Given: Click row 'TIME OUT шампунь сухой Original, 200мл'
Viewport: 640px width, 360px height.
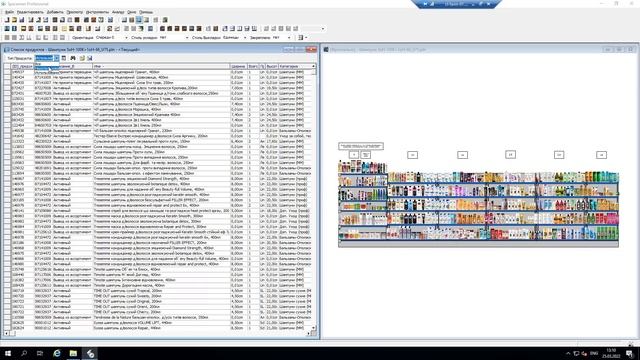Looking at the screenshot, I should click(161, 301).
